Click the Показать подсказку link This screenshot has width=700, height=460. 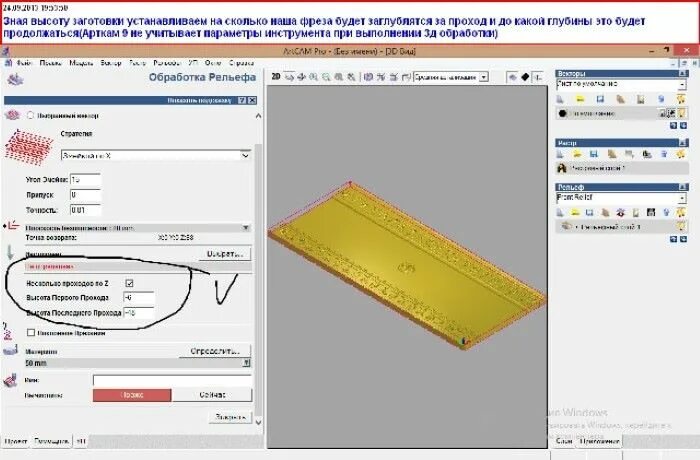199,100
